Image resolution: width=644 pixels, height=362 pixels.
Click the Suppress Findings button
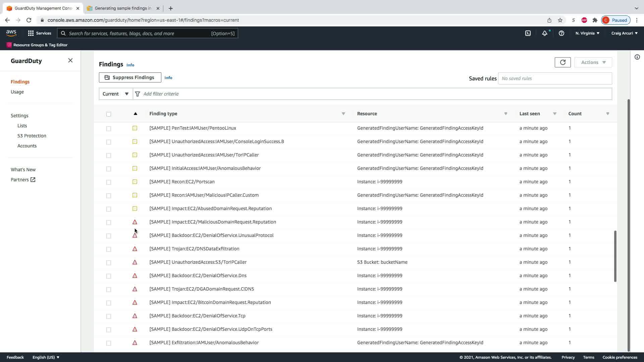click(x=130, y=77)
